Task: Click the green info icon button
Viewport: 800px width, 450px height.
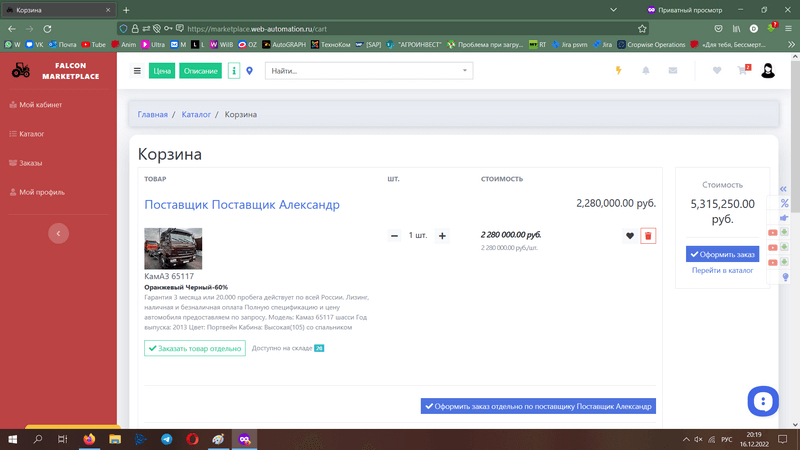Action: [x=234, y=71]
